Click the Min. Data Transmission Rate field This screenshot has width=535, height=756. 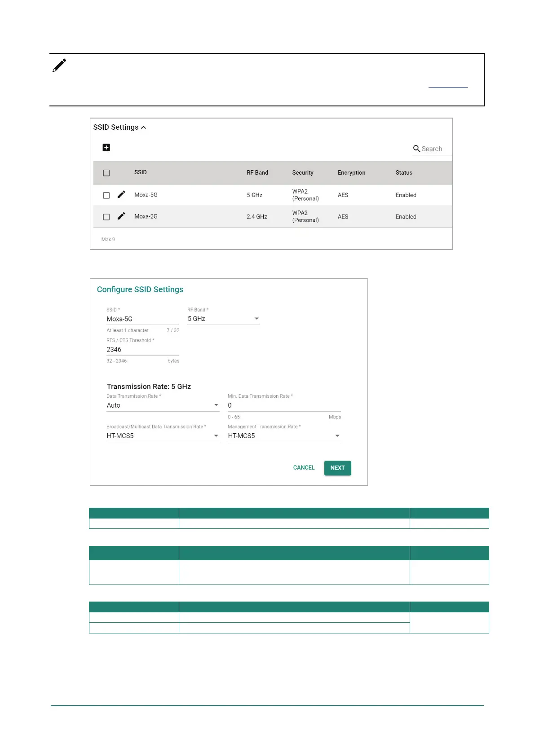tap(284, 405)
